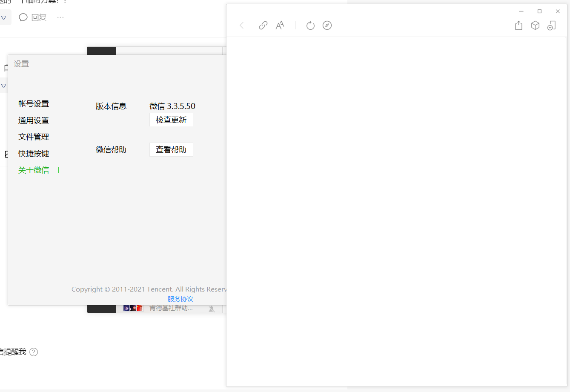
Task: Click the 微信 3.3.5.50 version text
Action: (172, 106)
